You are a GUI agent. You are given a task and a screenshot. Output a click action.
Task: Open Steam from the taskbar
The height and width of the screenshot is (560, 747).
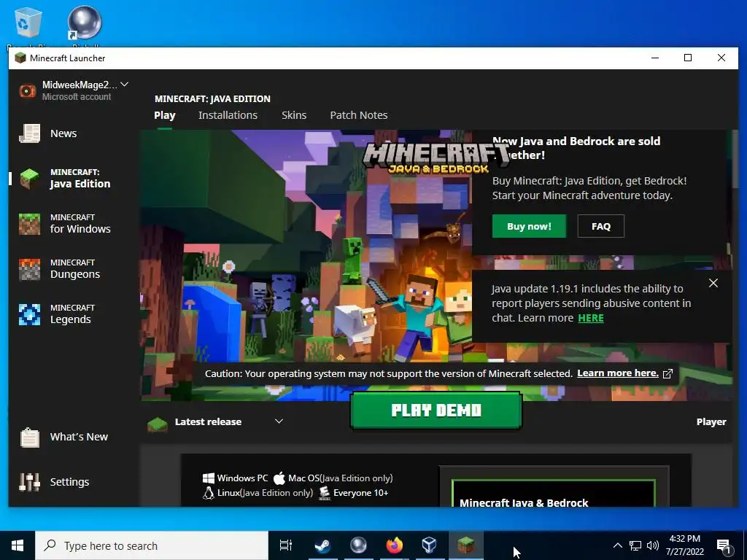tap(322, 545)
